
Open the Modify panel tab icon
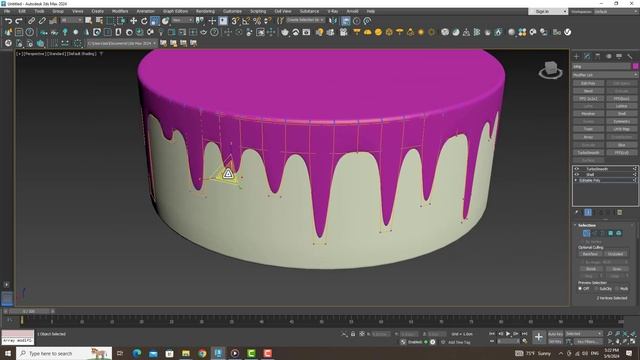587,56
